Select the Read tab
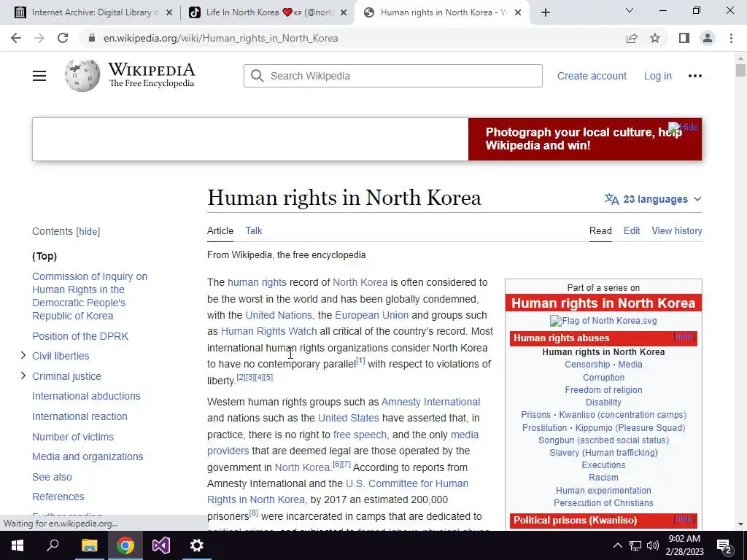 pyautogui.click(x=600, y=230)
